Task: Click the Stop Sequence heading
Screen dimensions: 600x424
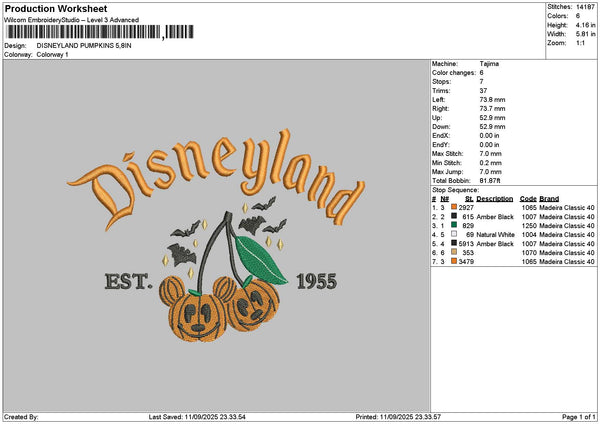Action: click(455, 190)
